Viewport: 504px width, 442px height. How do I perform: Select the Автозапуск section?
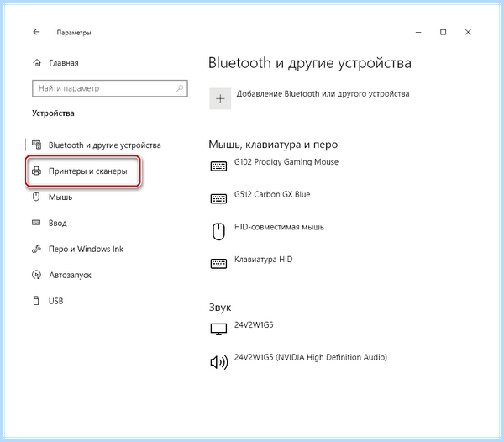(x=70, y=275)
